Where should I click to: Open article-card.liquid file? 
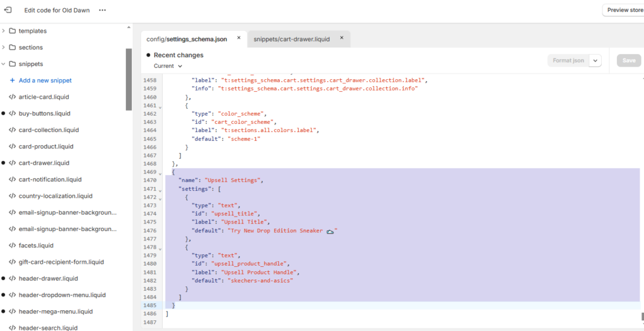coord(43,97)
